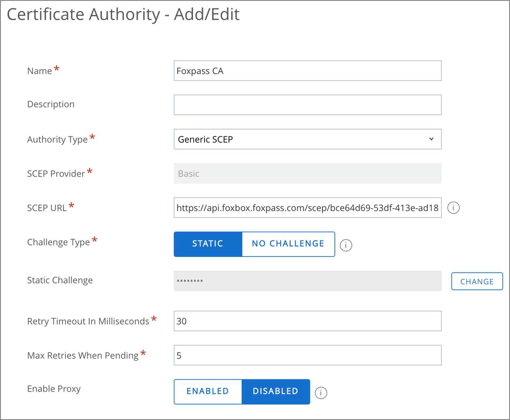This screenshot has width=510, height=420.
Task: Click the masked Static Challenge field
Action: (x=307, y=281)
